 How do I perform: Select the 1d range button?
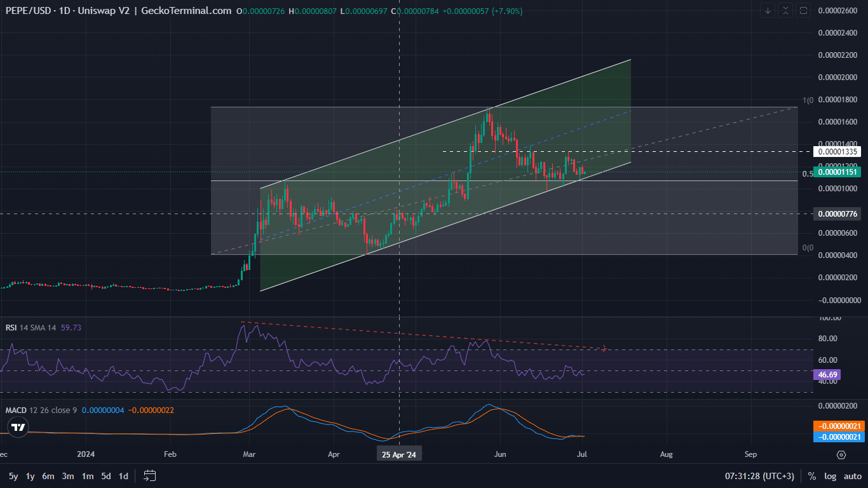tap(123, 476)
